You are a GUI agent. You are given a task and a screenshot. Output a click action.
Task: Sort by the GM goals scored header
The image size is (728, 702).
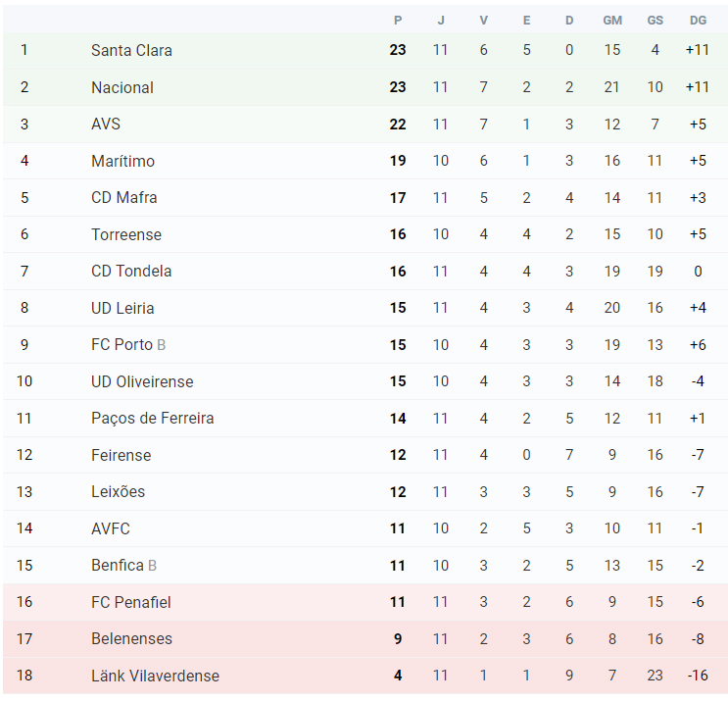612,21
